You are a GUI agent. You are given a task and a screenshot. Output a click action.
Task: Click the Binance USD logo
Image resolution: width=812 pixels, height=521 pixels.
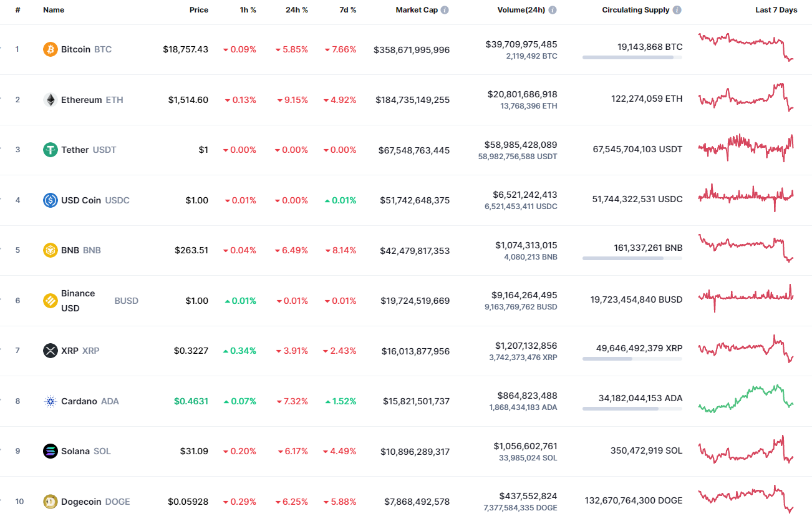(49, 300)
